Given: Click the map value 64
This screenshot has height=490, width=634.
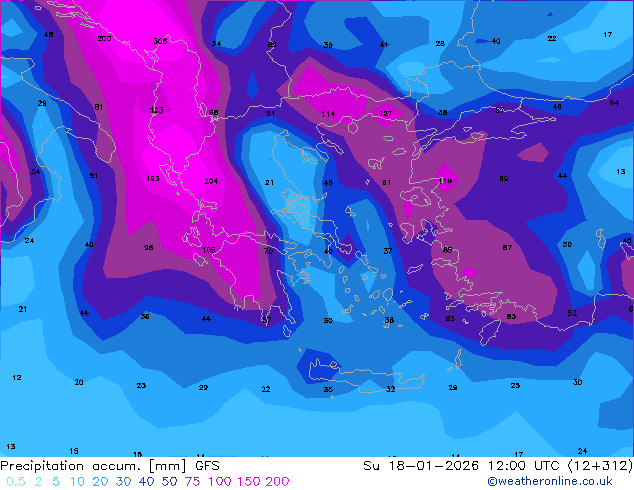Looking at the screenshot, I should (614, 103).
